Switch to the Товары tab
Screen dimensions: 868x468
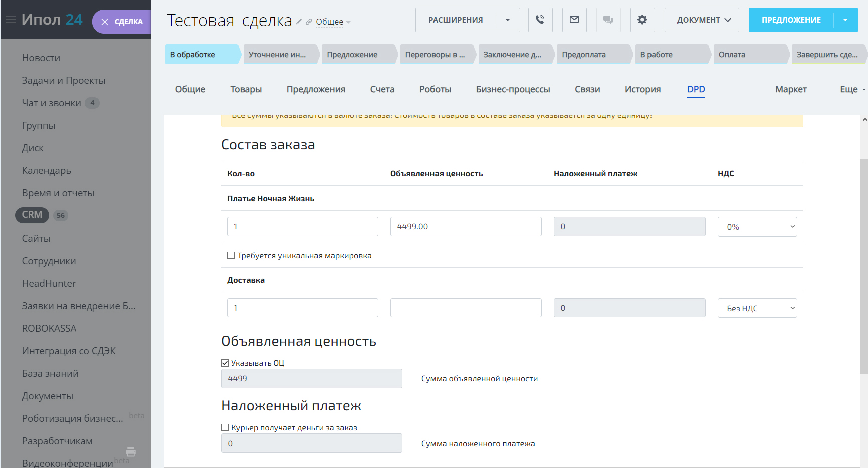click(x=246, y=89)
